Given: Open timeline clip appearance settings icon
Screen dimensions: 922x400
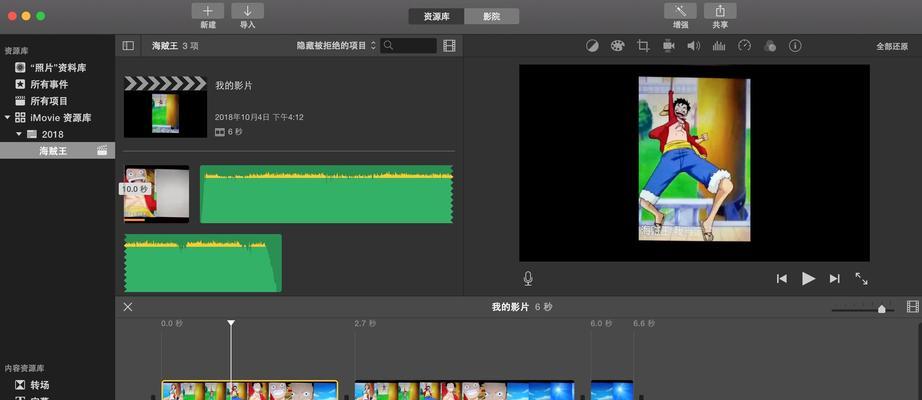Looking at the screenshot, I should click(x=913, y=306).
